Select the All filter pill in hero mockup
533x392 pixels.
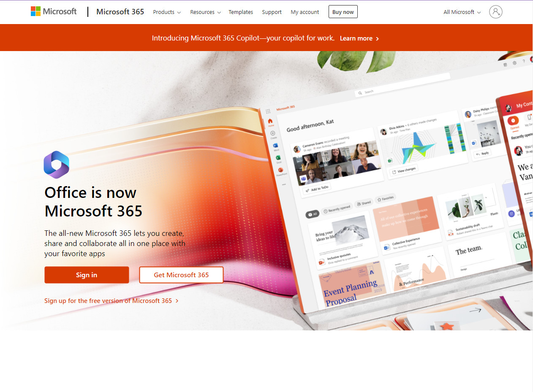coord(313,214)
